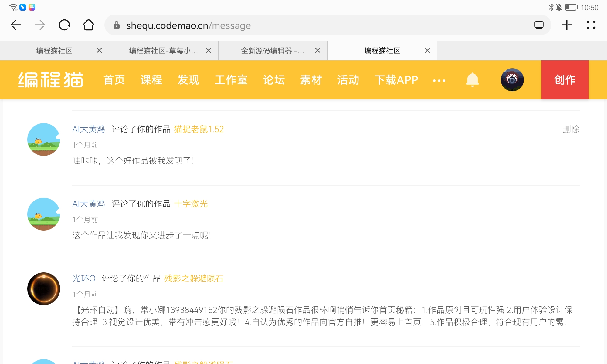
Task: Open the 首页 nav item
Action: click(114, 80)
